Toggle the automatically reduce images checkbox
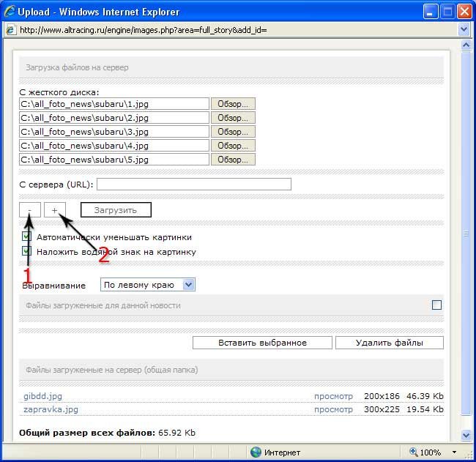 click(x=27, y=237)
